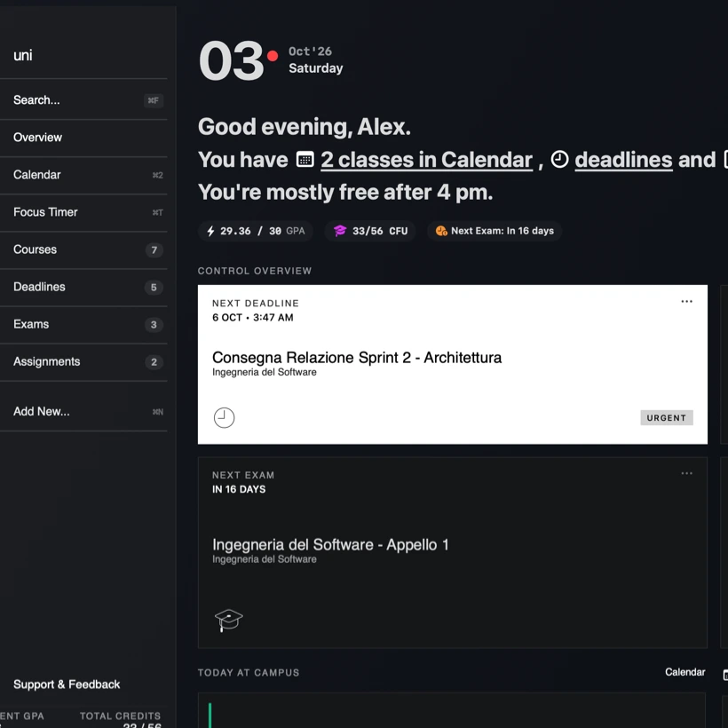Open Calendar from the sidebar
This screenshot has width=728, height=728.
pyautogui.click(x=83, y=175)
